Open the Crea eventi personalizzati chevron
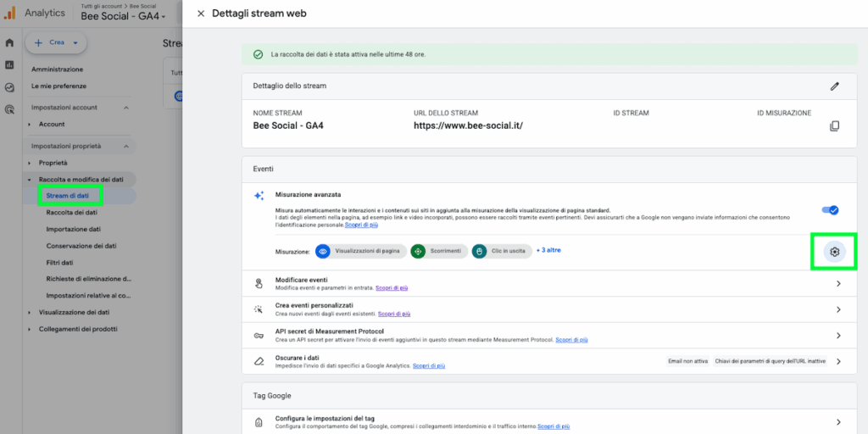Viewport: 868px width, 434px height. tap(838, 309)
